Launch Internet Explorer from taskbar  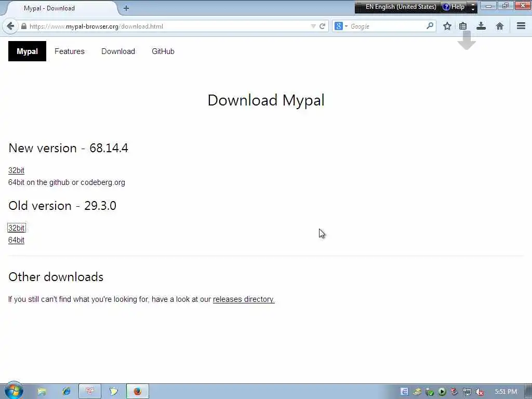[66, 392]
